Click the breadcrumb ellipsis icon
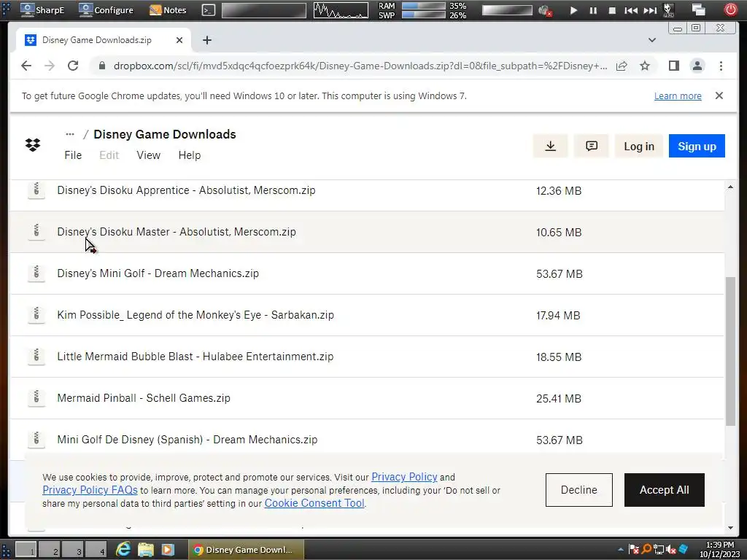The image size is (747, 560). pyautogui.click(x=70, y=134)
